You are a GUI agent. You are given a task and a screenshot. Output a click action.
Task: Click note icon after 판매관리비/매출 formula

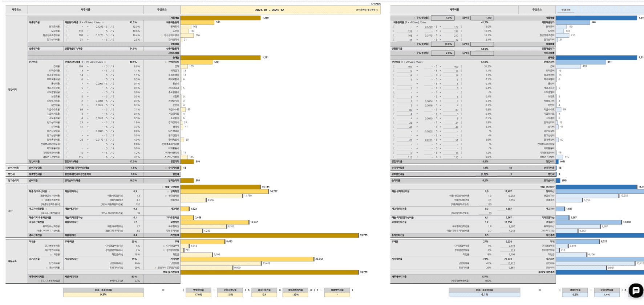[x=105, y=62]
